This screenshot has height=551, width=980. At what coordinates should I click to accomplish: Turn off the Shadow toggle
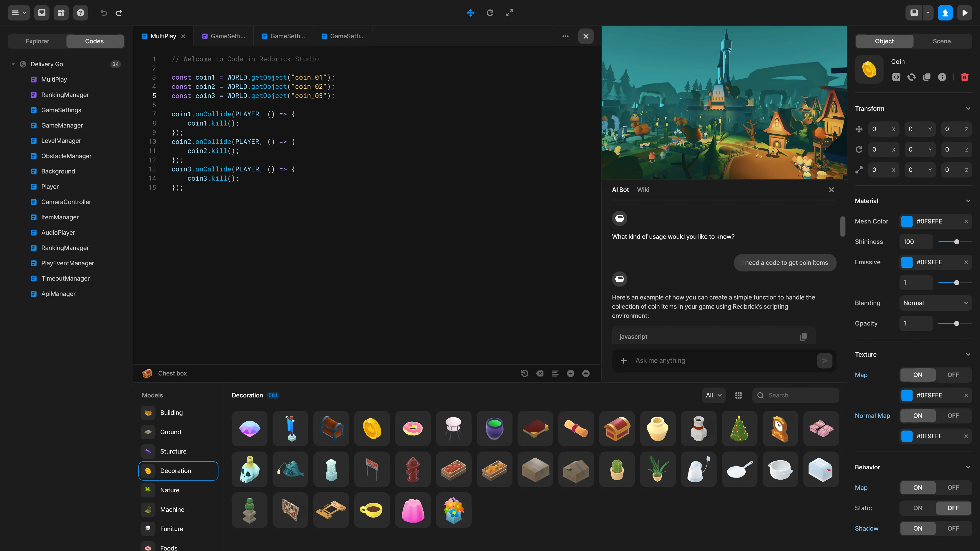[953, 528]
